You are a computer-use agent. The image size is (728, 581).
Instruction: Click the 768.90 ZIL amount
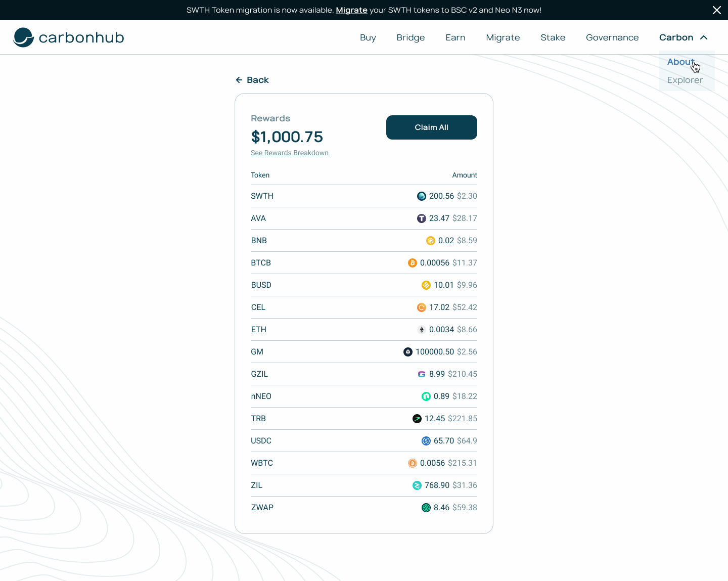(437, 485)
